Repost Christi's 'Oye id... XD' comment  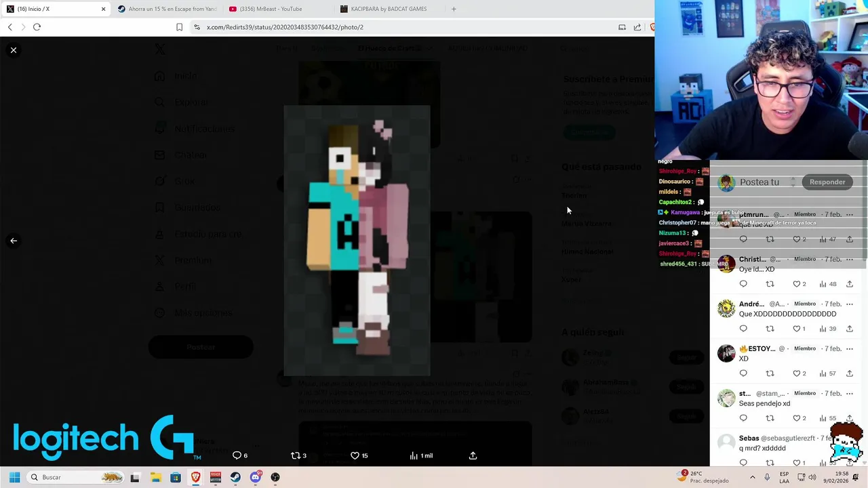[x=770, y=284]
